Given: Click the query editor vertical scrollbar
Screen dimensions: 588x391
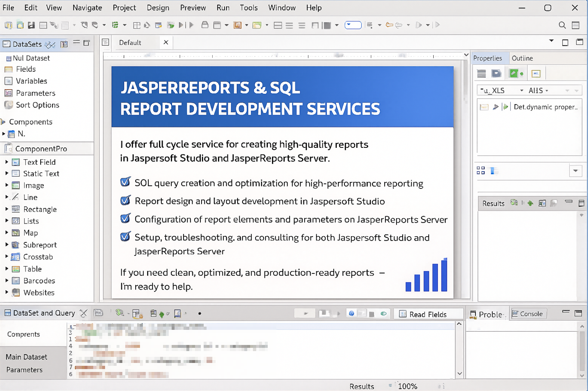Looking at the screenshot, I should tap(459, 349).
